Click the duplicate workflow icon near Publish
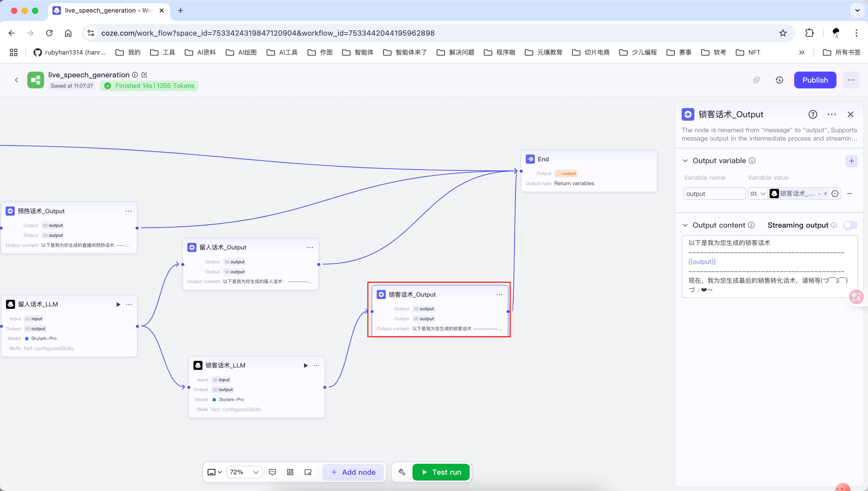The width and height of the screenshot is (868, 491). [756, 80]
